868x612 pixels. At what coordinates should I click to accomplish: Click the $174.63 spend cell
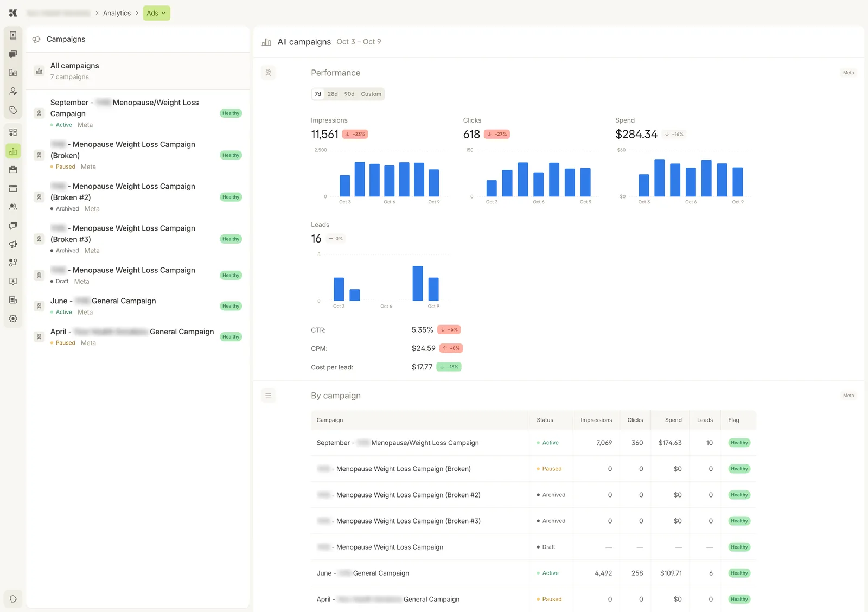pos(670,443)
